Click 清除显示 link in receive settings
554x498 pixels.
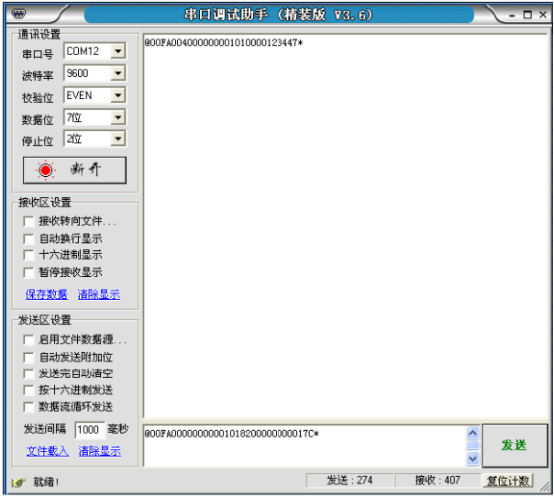(x=99, y=294)
